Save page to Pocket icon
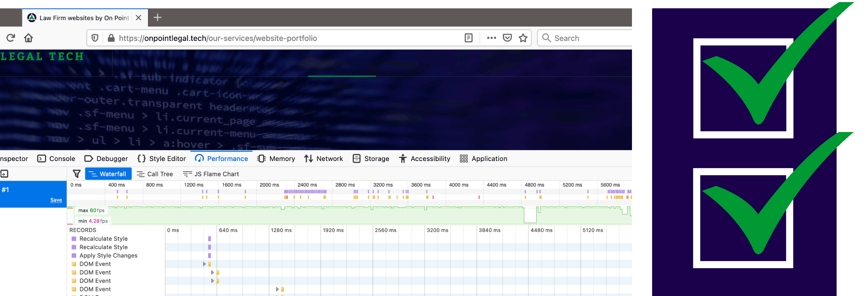This screenshot has width=868, height=296. coord(507,38)
